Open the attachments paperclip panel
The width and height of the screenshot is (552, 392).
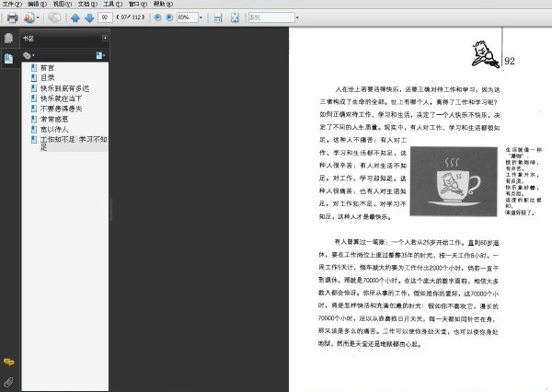coord(9,382)
